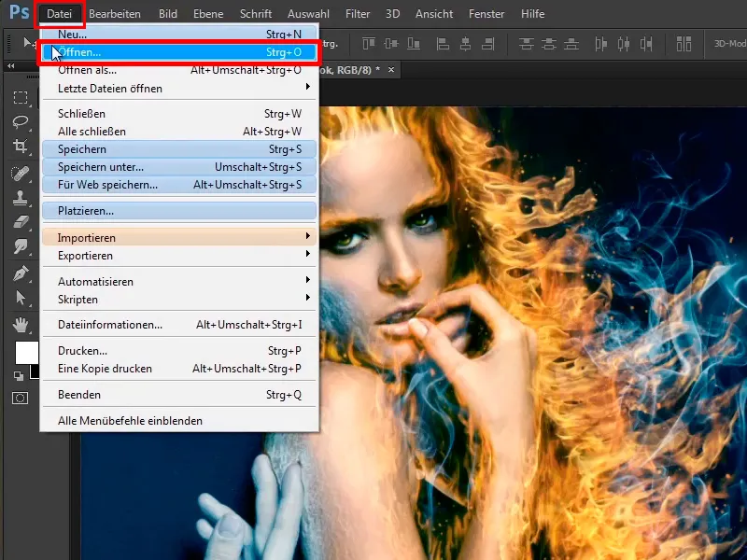Click the white foreground color swatch
The width and height of the screenshot is (747, 560).
(26, 353)
